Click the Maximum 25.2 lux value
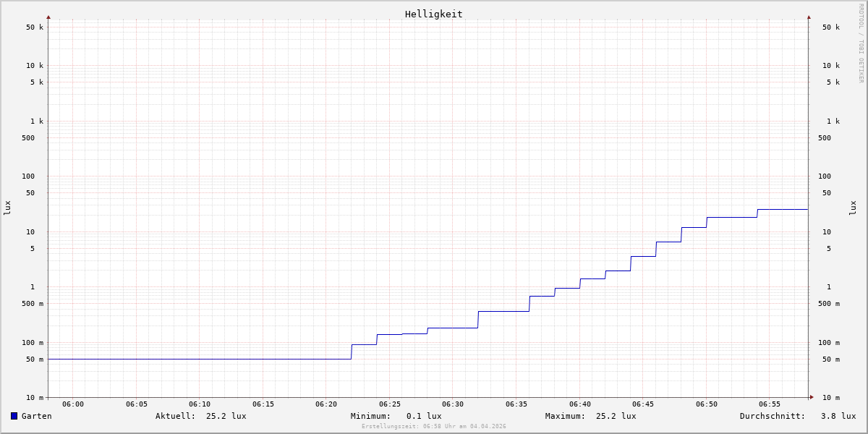Viewport: 868px width, 434px height. point(616,416)
